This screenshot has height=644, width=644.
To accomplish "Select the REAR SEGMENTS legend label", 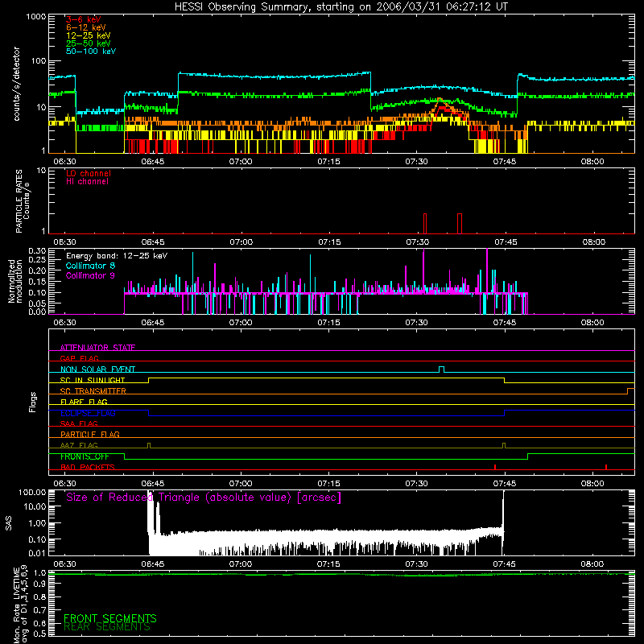I will [x=107, y=627].
